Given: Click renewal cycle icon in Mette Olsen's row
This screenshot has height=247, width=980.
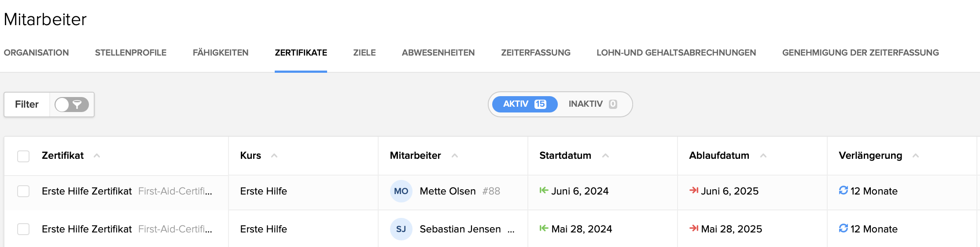Looking at the screenshot, I should click(843, 190).
